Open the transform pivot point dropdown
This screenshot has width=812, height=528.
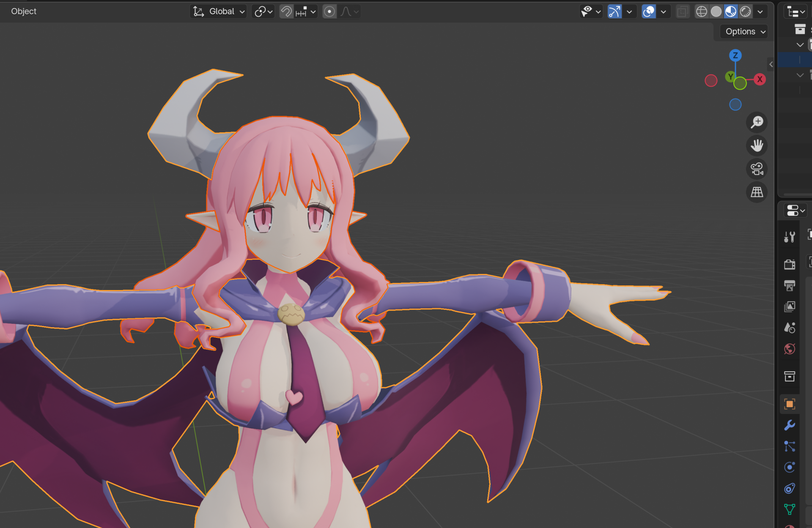263,11
